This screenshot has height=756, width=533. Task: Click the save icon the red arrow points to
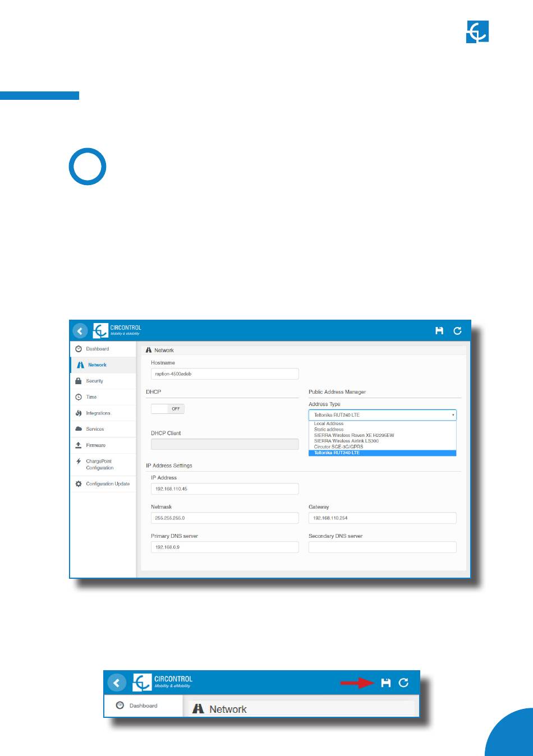(385, 683)
